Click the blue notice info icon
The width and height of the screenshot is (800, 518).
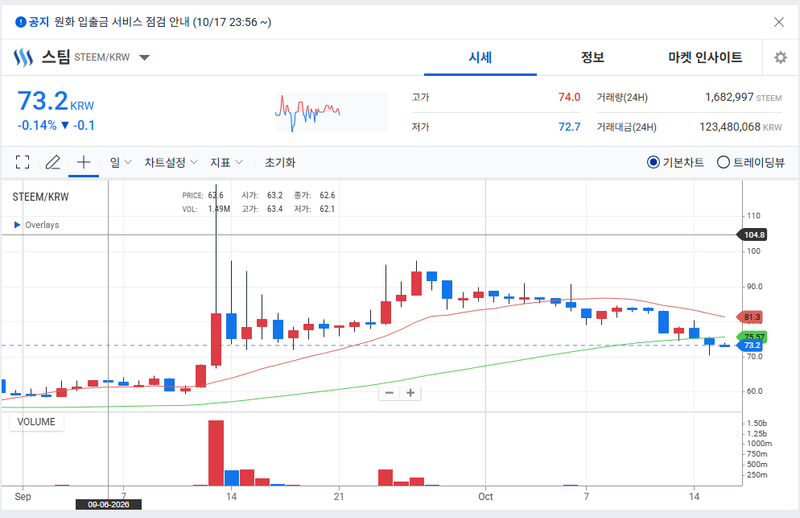[x=20, y=22]
